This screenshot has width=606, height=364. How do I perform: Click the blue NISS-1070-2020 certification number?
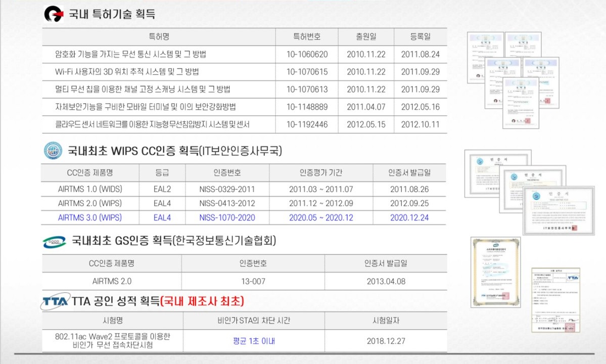tap(227, 218)
